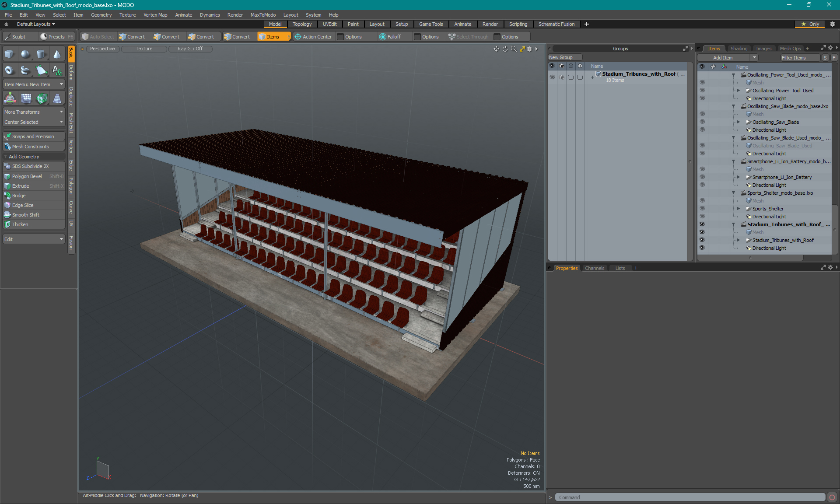Viewport: 840px width, 504px height.
Task: Click the Action Center icon button
Action: [313, 37]
